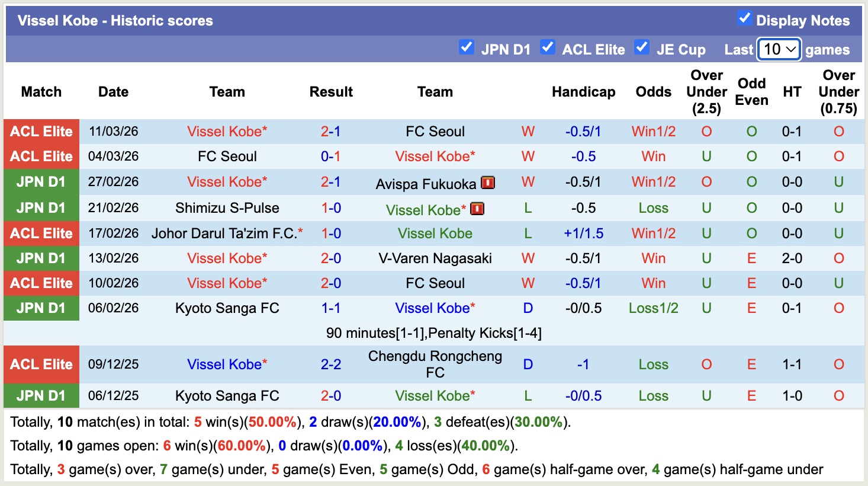Click the ACL Elite badge for the Chengdu Rongcheng match

[x=41, y=364]
